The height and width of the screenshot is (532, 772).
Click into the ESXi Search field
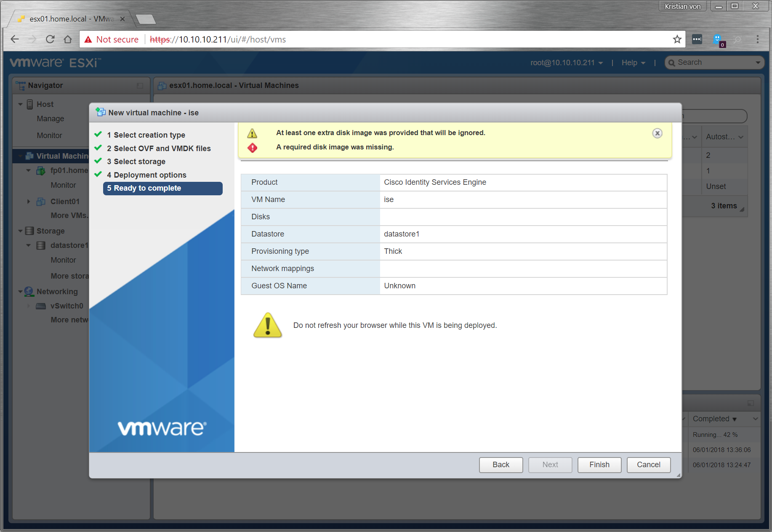pos(713,63)
